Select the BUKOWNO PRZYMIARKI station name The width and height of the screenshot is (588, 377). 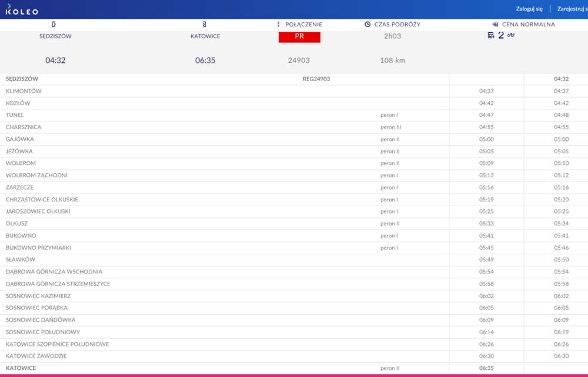click(38, 247)
